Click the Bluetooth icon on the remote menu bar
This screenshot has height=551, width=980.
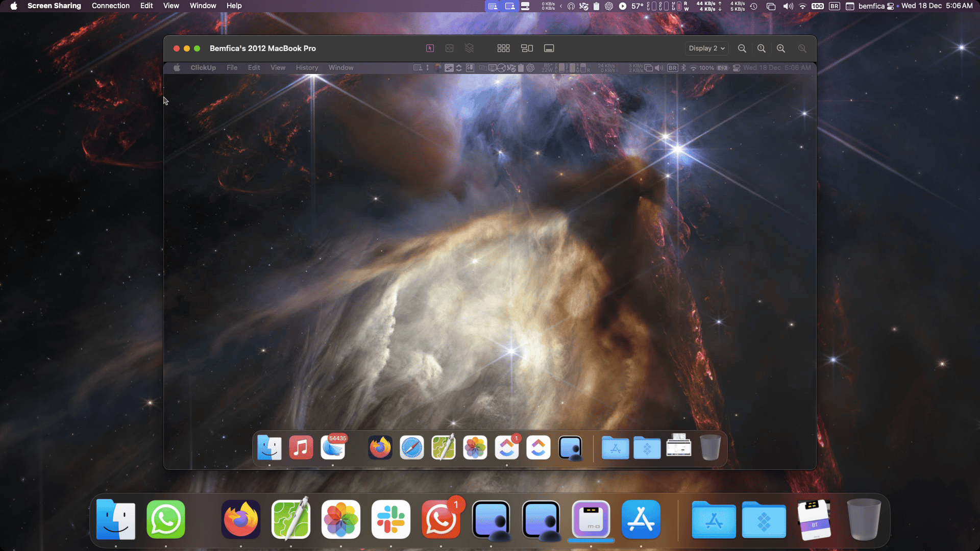tap(683, 67)
